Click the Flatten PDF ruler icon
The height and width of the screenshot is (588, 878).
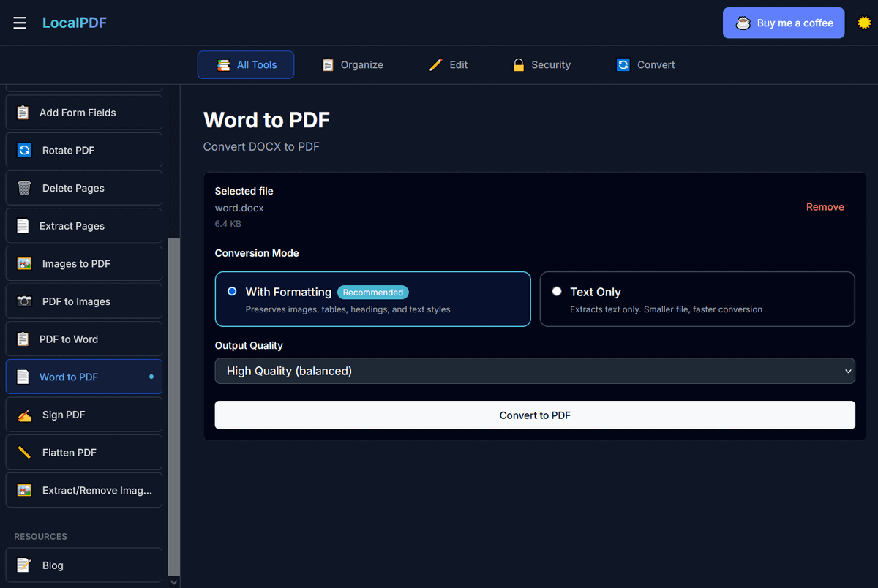pyautogui.click(x=24, y=453)
